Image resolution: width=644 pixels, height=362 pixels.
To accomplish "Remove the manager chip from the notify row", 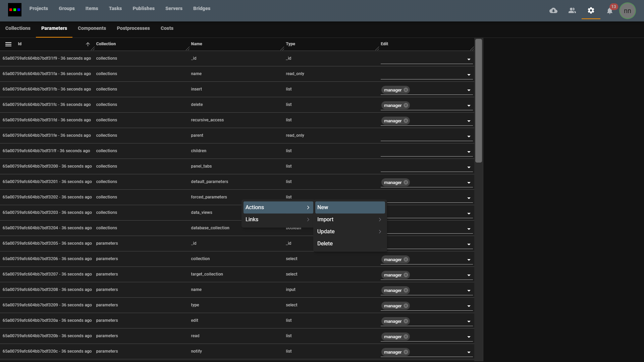I will click(406, 352).
